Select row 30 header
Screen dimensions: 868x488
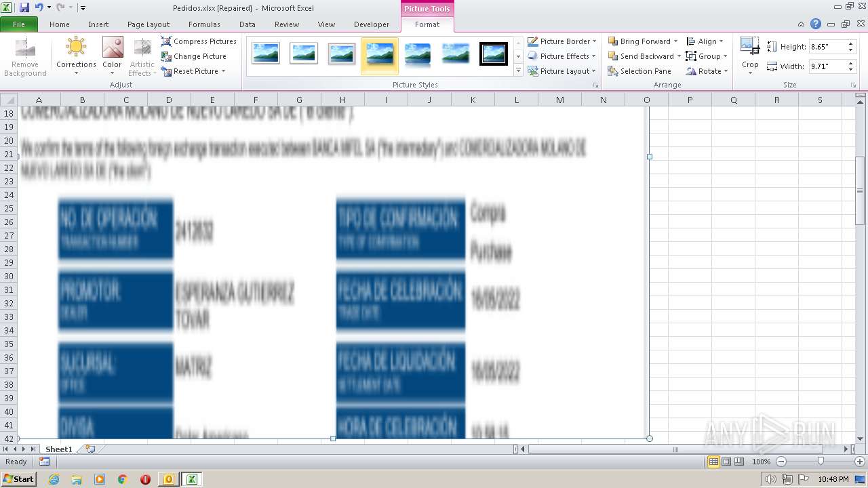(9, 276)
